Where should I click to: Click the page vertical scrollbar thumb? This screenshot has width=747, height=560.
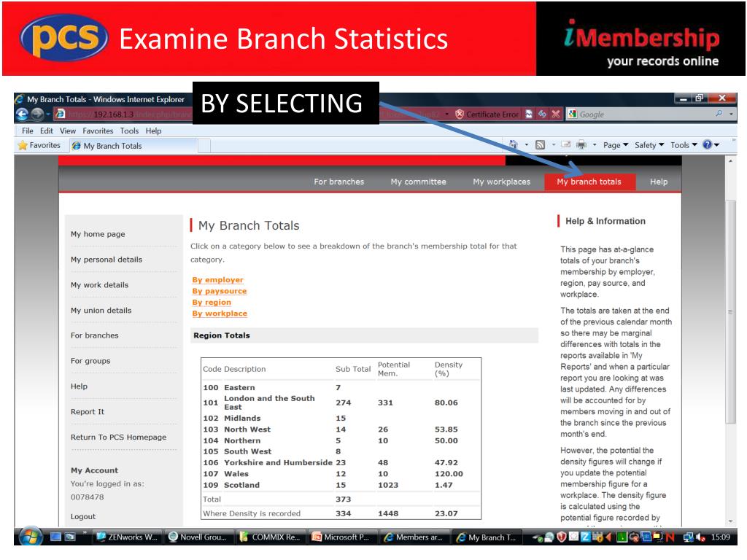729,312
